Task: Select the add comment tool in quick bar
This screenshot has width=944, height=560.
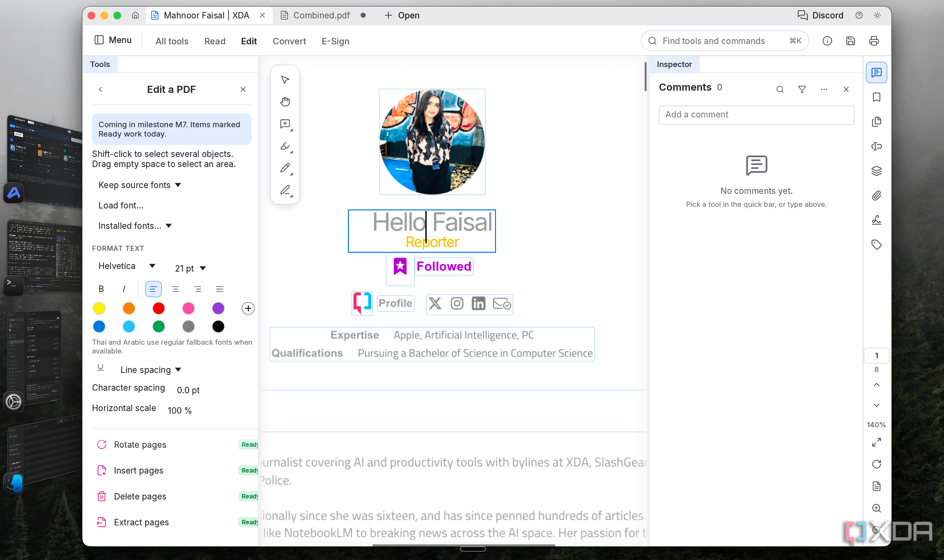Action: pyautogui.click(x=285, y=124)
